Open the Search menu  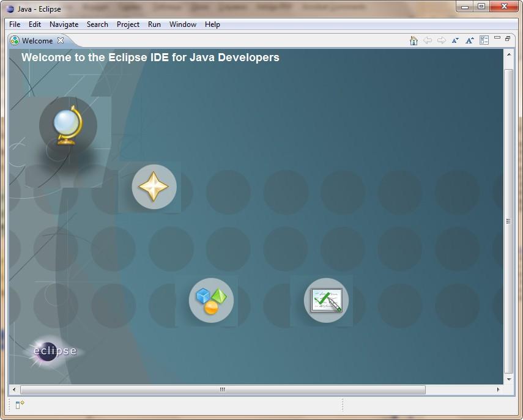pos(97,24)
